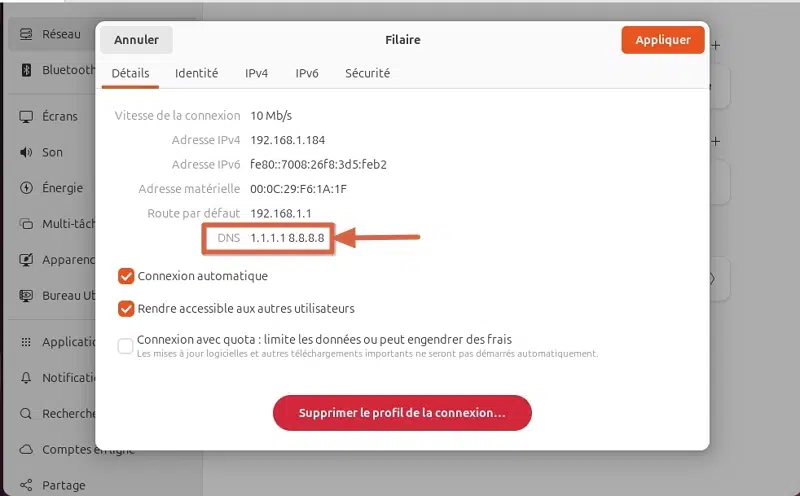Screen dimensions: 800x496
Task: Click Supprimer le profil de la connexion
Action: coord(402,412)
